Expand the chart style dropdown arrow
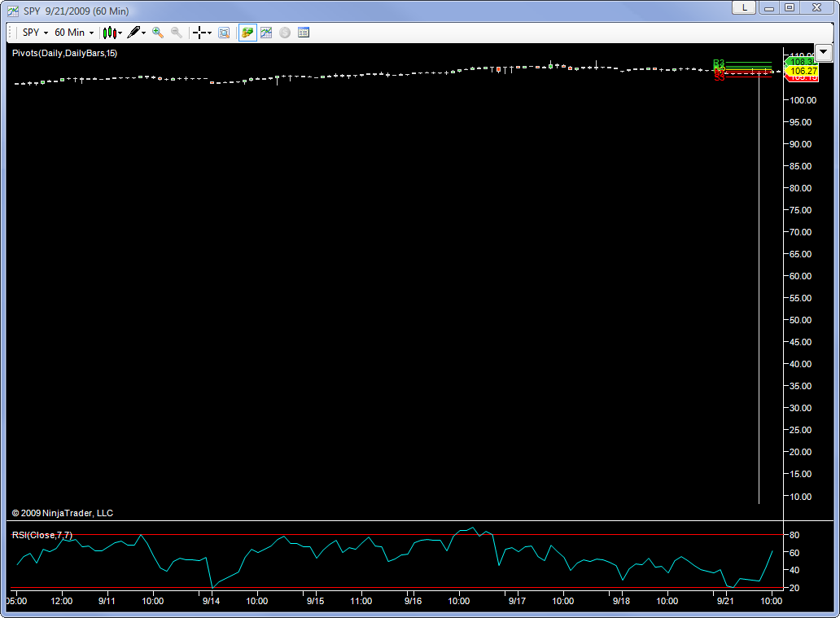The image size is (840, 618). [x=120, y=33]
